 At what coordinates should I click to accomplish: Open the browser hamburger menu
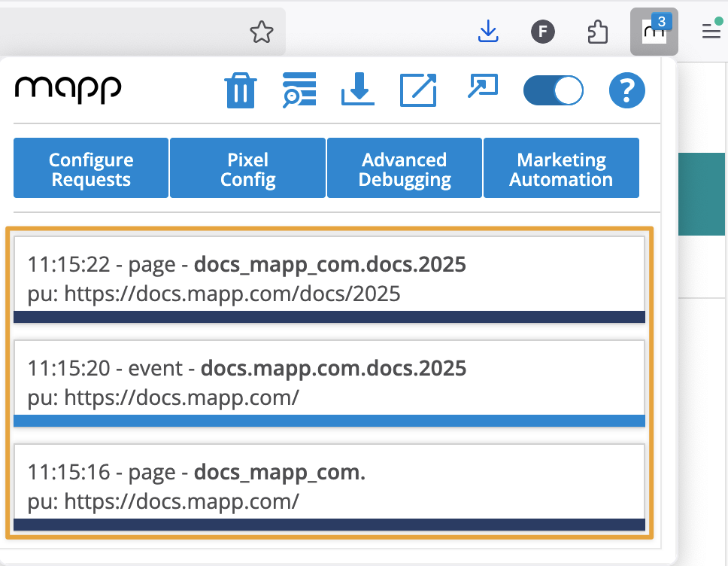click(x=711, y=31)
